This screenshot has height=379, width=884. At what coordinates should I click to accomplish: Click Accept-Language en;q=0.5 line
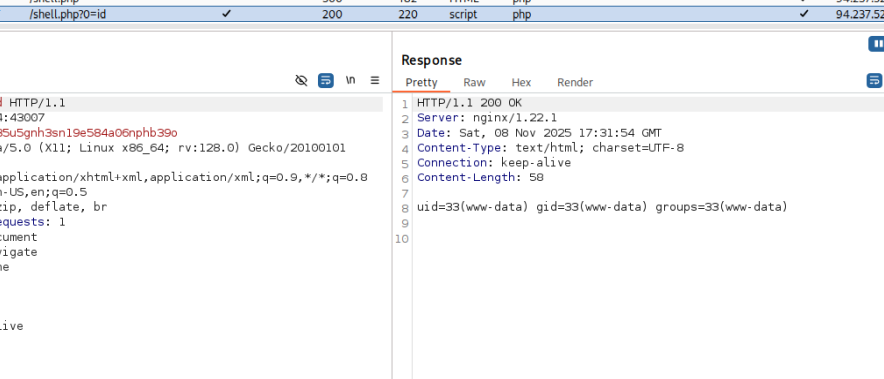tap(43, 192)
